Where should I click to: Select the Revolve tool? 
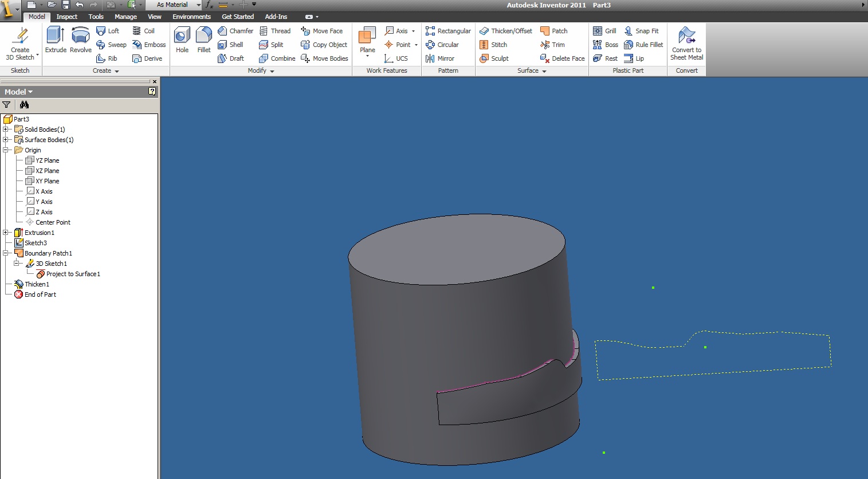[80, 40]
